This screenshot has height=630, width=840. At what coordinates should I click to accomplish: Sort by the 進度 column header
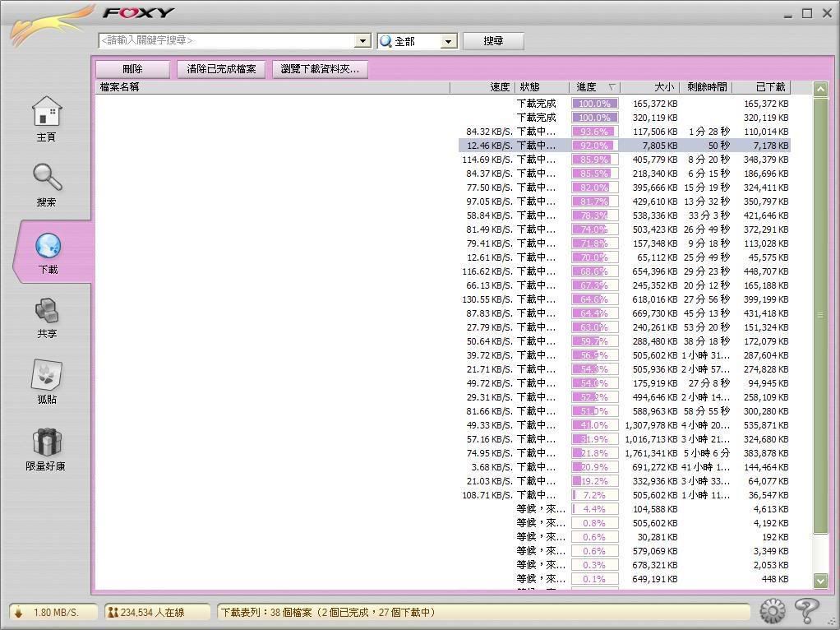pyautogui.click(x=594, y=87)
